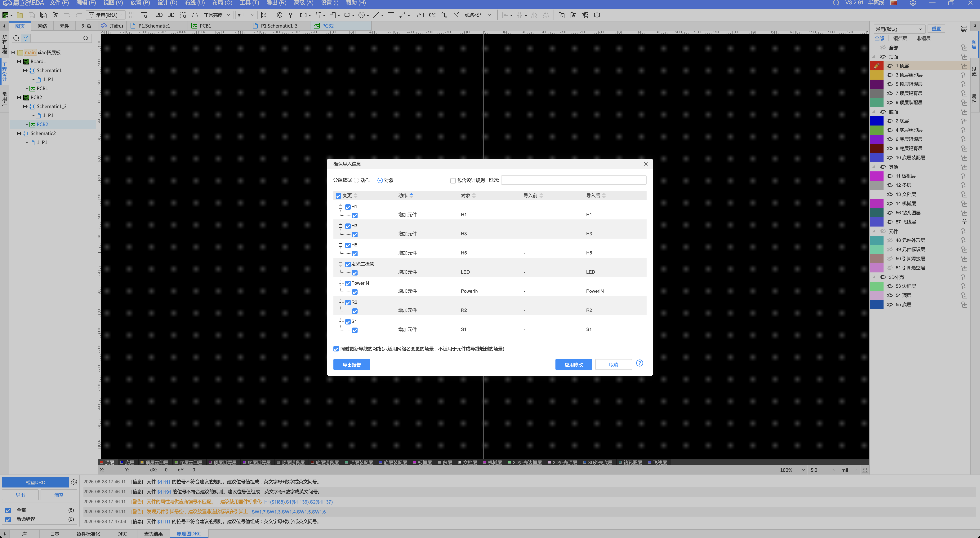980x538 pixels.
Task: Select 对象 grouping radio button
Action: 380,181
